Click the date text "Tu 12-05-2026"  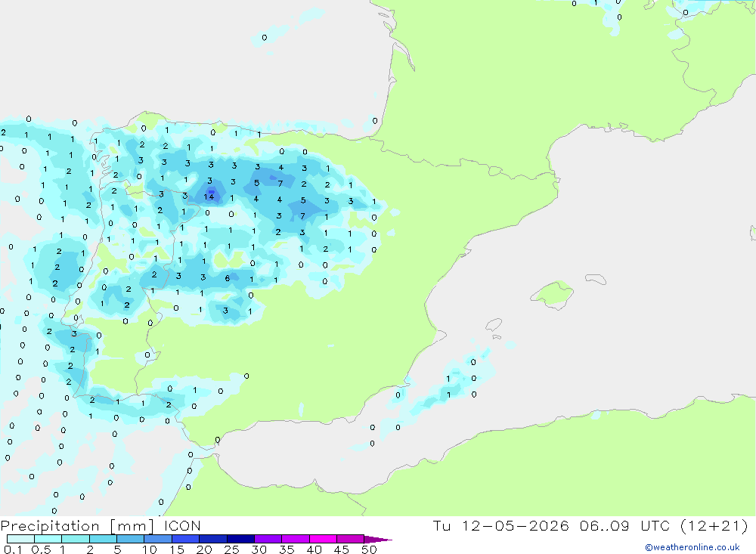pos(501,525)
